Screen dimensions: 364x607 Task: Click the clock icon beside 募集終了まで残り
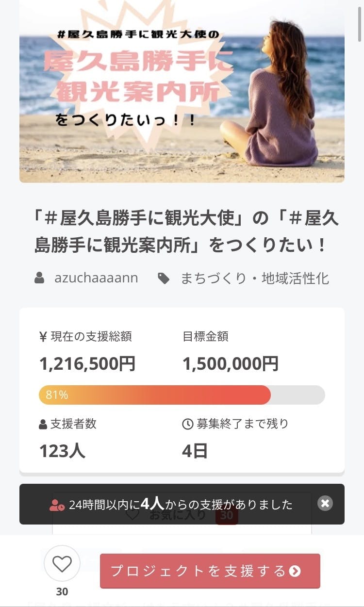coord(187,424)
